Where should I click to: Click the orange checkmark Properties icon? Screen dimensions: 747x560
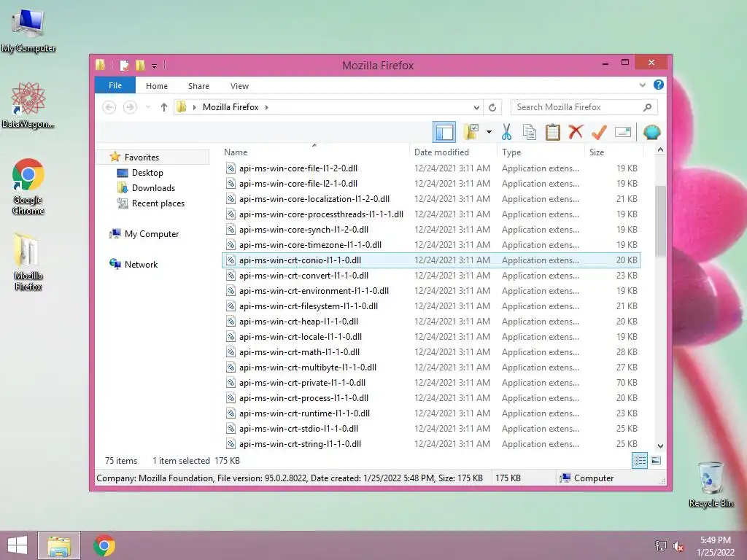point(600,132)
